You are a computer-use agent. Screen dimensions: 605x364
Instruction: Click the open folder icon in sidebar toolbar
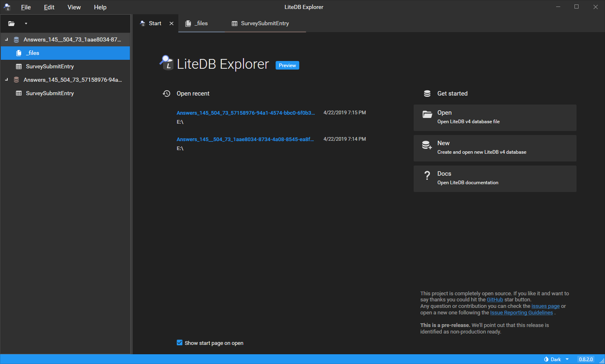(11, 24)
